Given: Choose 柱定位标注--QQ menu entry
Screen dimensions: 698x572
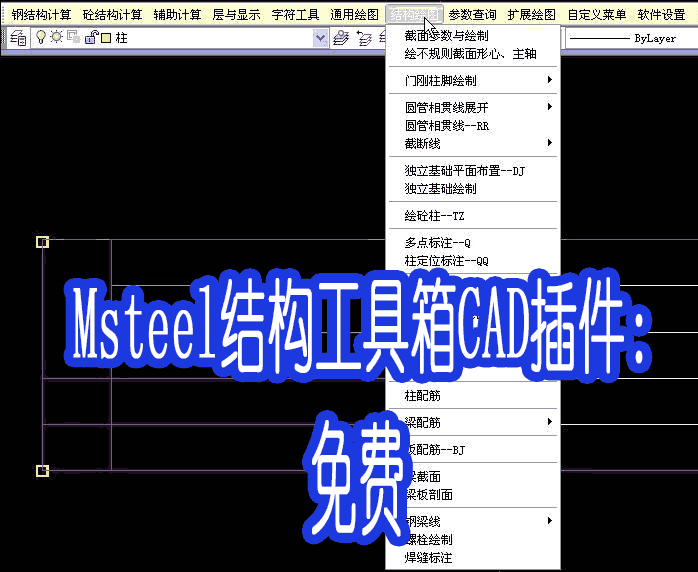Looking at the screenshot, I should (473, 261).
